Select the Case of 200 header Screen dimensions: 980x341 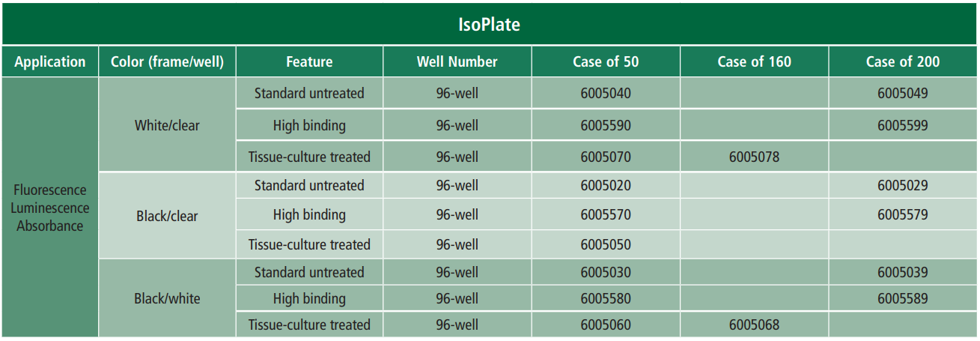903,61
